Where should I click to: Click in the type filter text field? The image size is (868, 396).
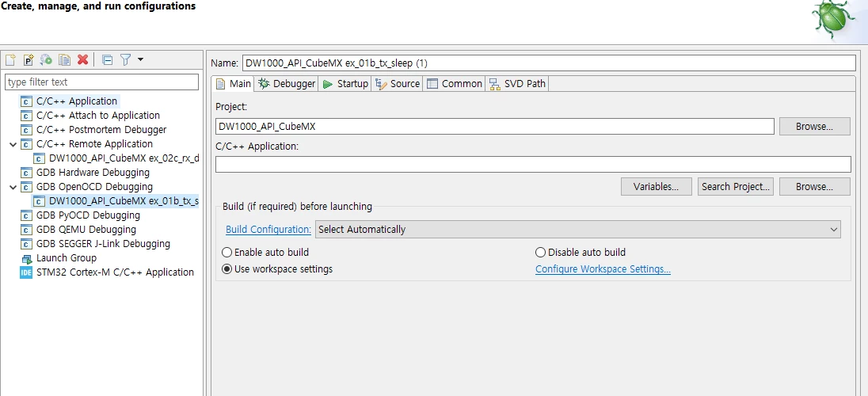102,82
